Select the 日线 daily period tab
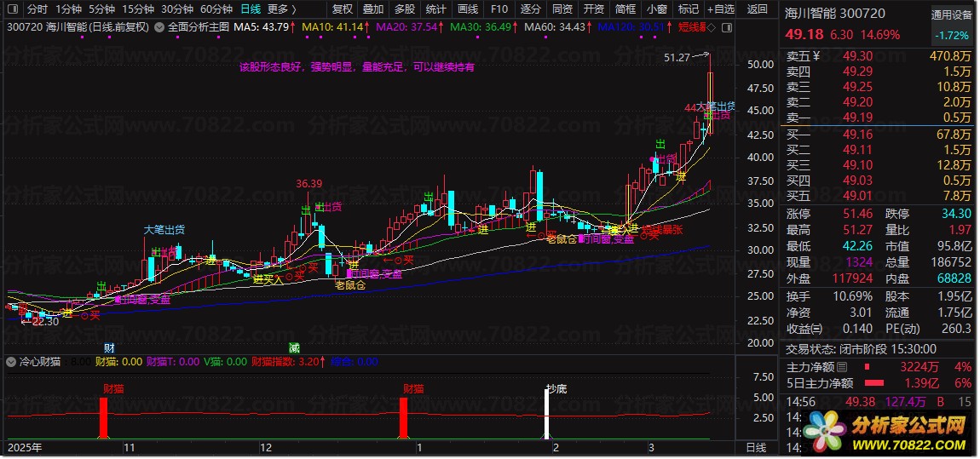Viewport: 980px width, 459px height. pos(251,9)
